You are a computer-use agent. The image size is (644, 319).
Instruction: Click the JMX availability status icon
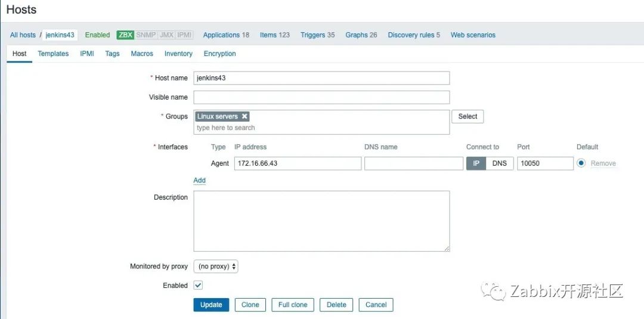point(166,35)
